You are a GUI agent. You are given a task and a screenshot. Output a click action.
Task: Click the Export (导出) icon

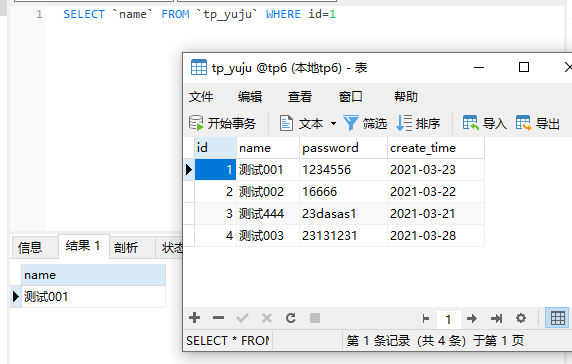(523, 123)
